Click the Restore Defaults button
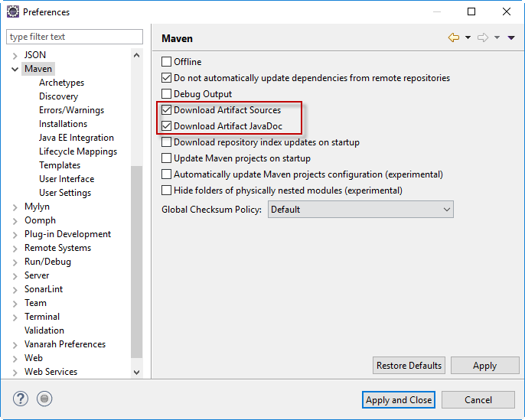 409,366
